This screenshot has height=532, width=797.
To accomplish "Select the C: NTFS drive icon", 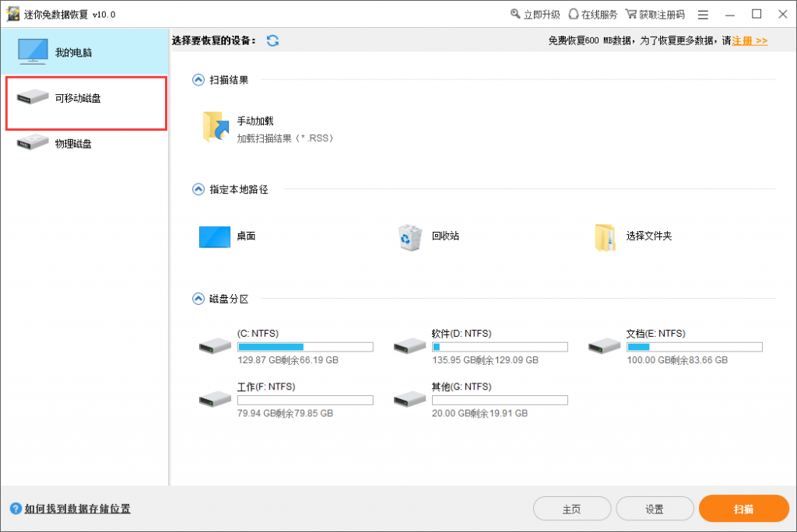I will pos(215,346).
